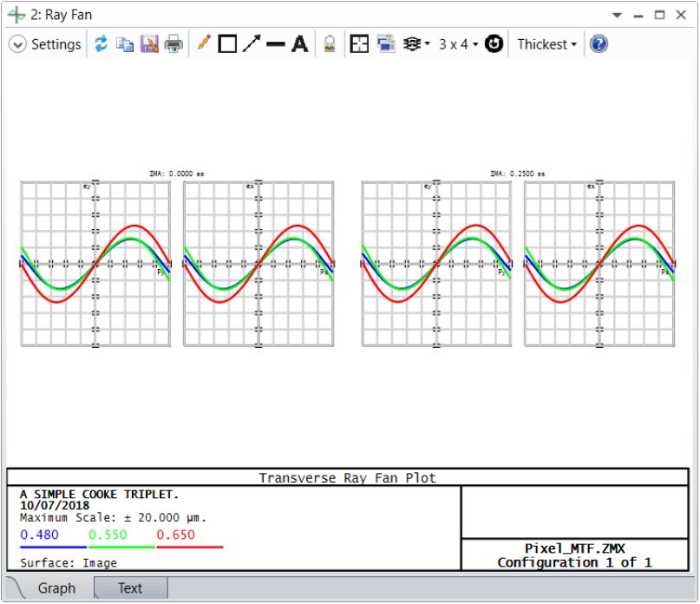700x604 pixels.
Task: Click the window clone icon
Action: [386, 43]
